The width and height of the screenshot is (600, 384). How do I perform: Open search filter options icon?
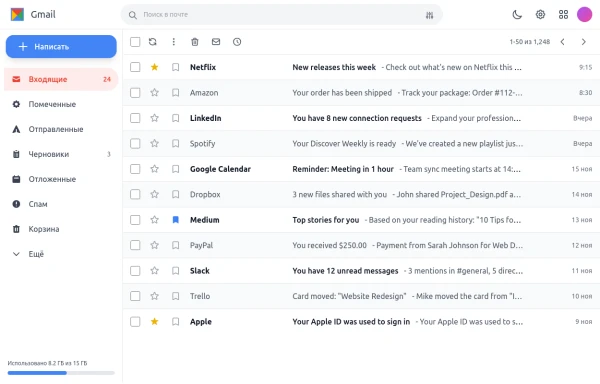[x=429, y=15]
